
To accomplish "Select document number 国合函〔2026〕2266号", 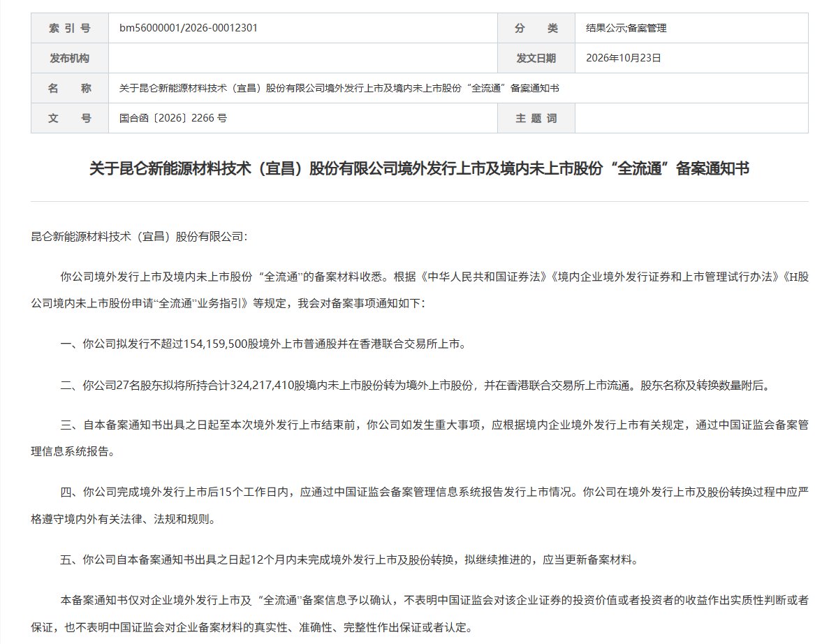I will (173, 118).
